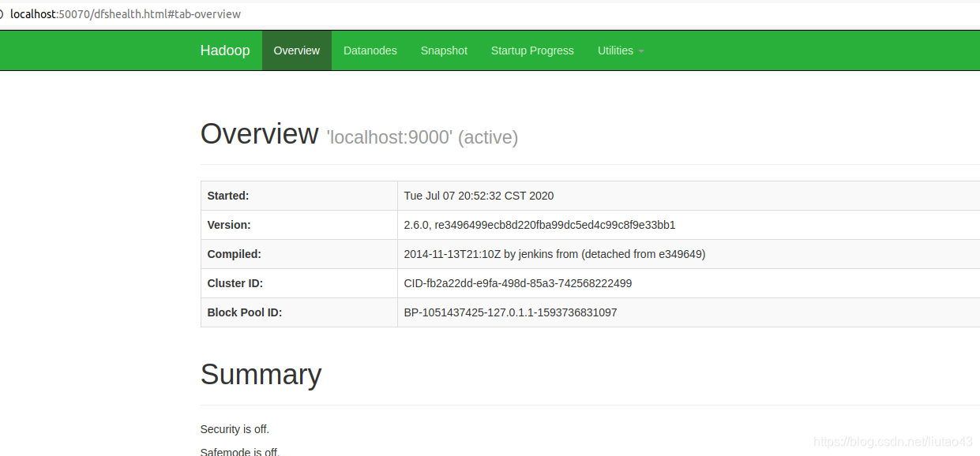Screen dimensions: 980x456
Task: Click the Block Pool ID: label
Action: pos(245,312)
